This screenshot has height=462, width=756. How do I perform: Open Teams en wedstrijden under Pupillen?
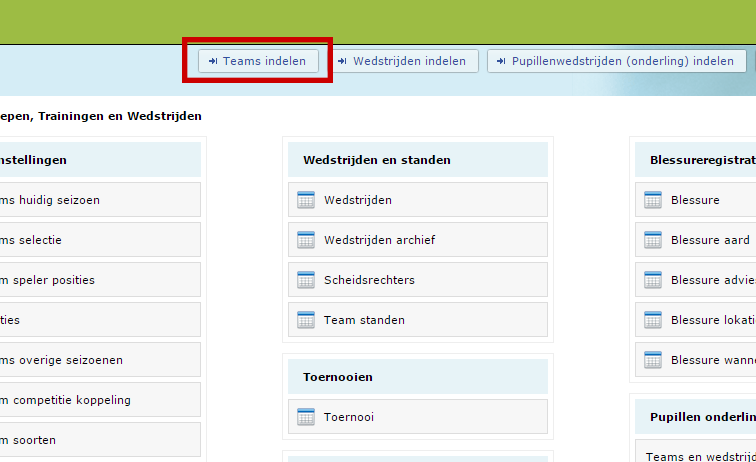pos(700,456)
